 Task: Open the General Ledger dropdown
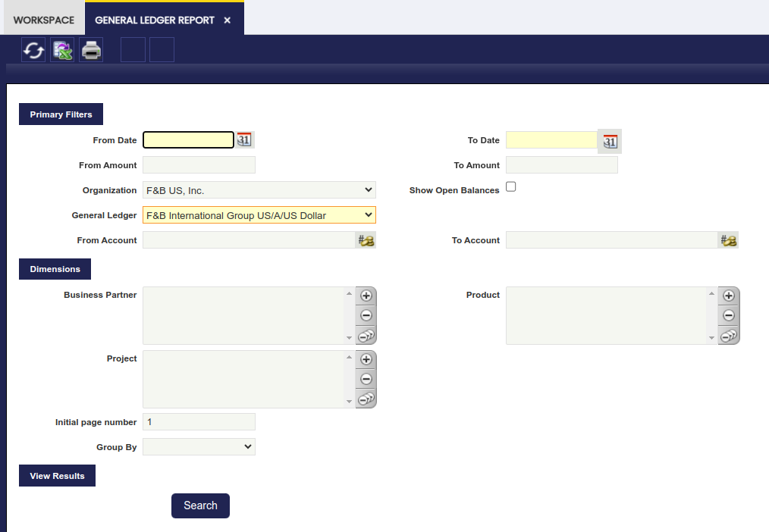click(x=259, y=215)
